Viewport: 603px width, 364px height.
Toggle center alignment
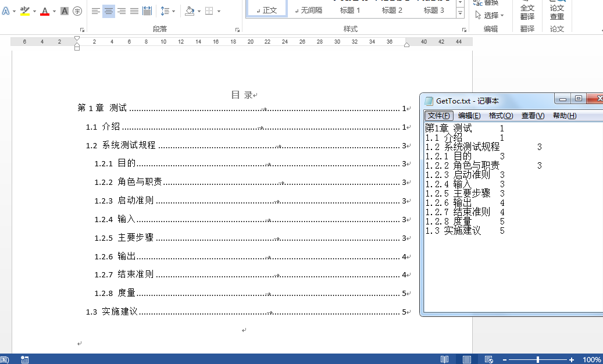point(109,11)
